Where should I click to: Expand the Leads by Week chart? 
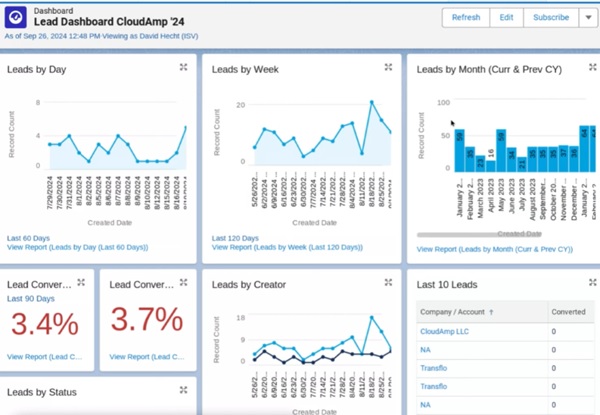pos(388,67)
